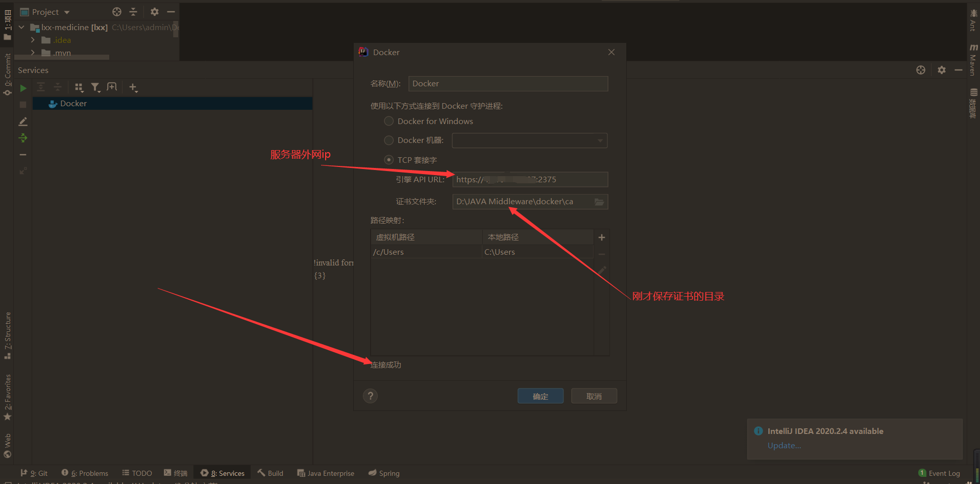Image resolution: width=980 pixels, height=484 pixels.
Task: Click the locate target icon in Project panel
Action: coord(117,12)
